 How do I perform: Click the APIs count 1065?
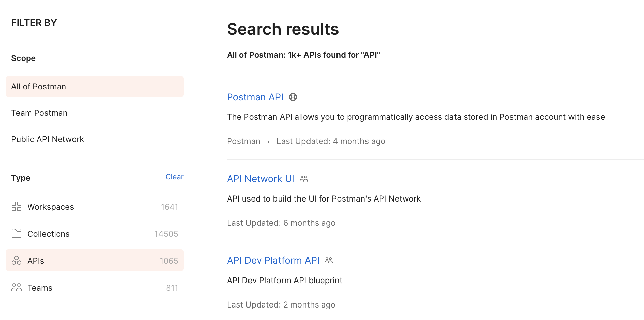click(x=169, y=261)
